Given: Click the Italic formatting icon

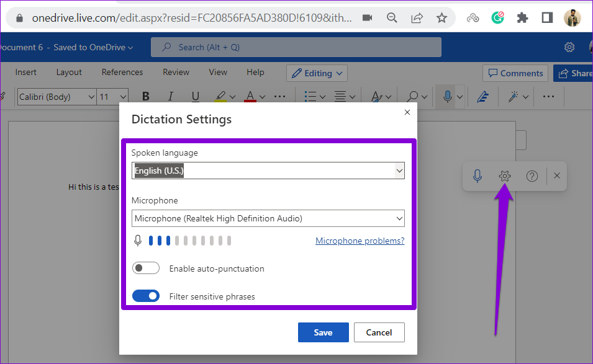Looking at the screenshot, I should click(x=170, y=97).
